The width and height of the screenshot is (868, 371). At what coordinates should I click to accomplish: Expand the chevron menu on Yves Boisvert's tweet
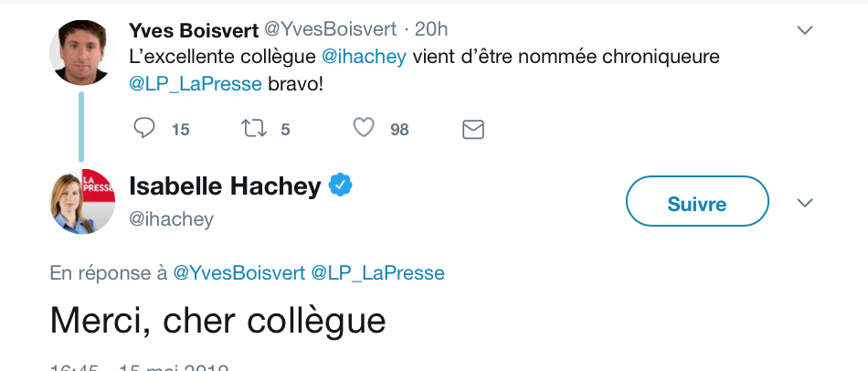click(805, 31)
